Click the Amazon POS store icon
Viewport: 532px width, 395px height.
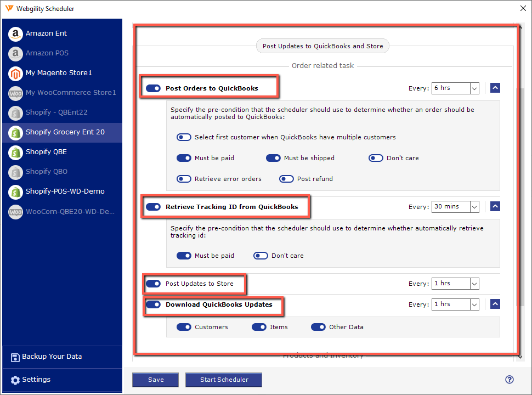point(15,54)
